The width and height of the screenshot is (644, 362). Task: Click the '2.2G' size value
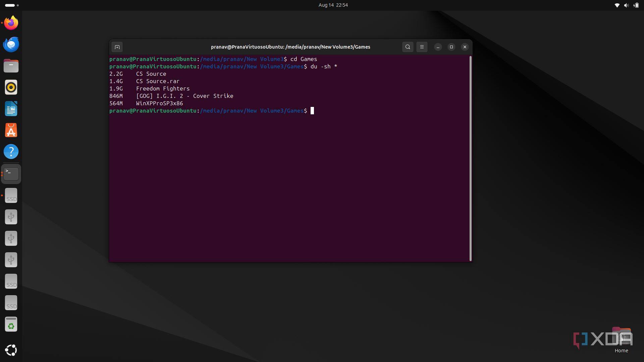coord(116,74)
